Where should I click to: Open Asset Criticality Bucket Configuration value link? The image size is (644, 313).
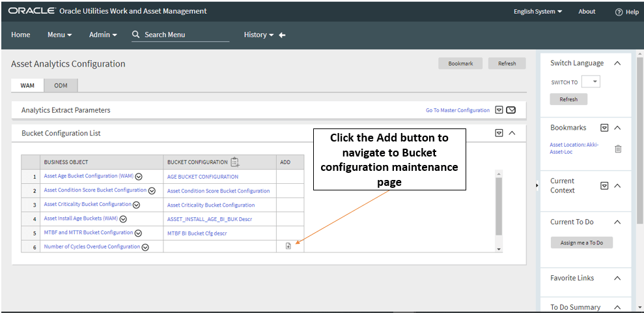pyautogui.click(x=211, y=205)
